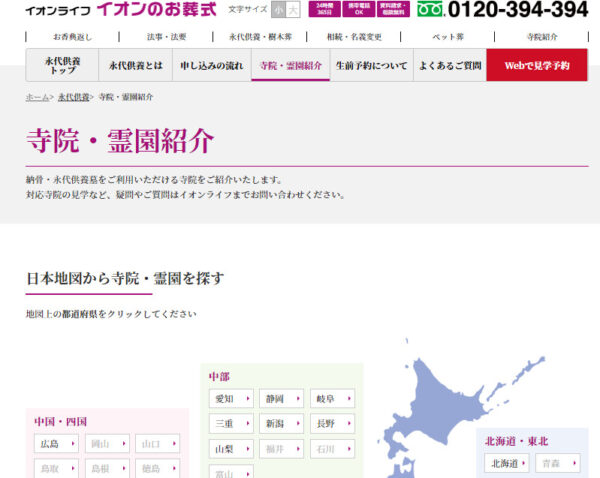Go to the 永代供養とは tab
The height and width of the screenshot is (478, 600).
[x=135, y=66]
